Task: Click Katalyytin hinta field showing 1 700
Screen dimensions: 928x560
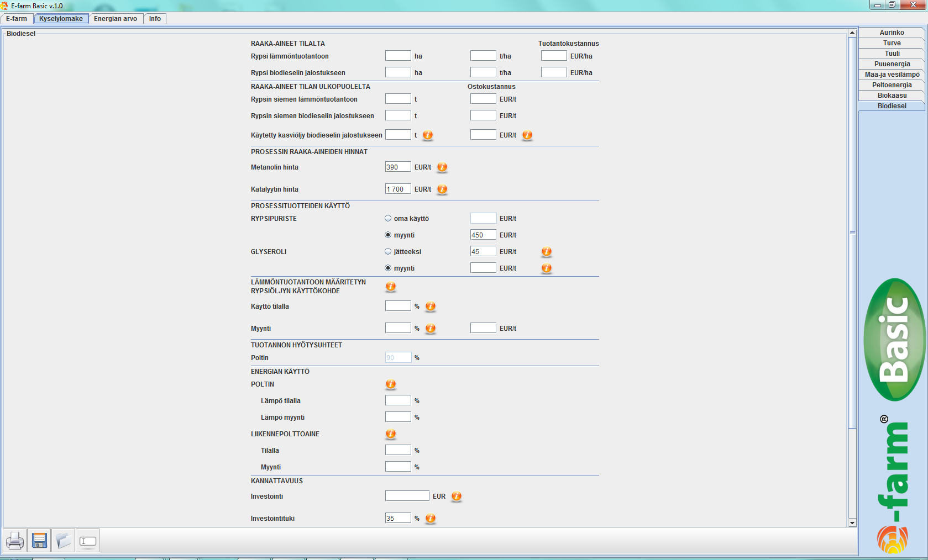Action: click(x=398, y=189)
